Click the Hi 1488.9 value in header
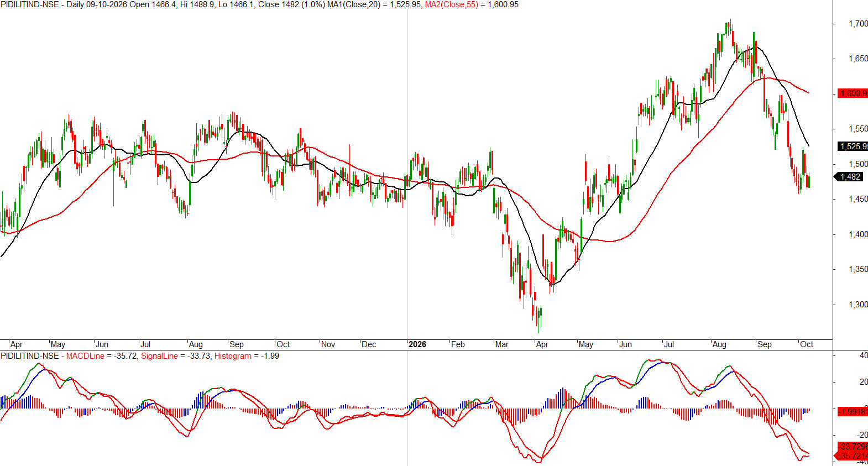This screenshot has width=868, height=466. pyautogui.click(x=197, y=4)
